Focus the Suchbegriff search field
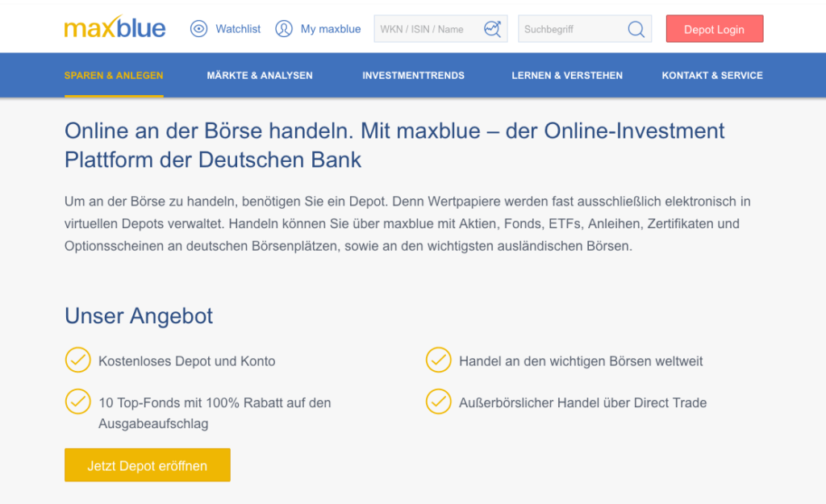Image resolution: width=826 pixels, height=504 pixels. [585, 29]
